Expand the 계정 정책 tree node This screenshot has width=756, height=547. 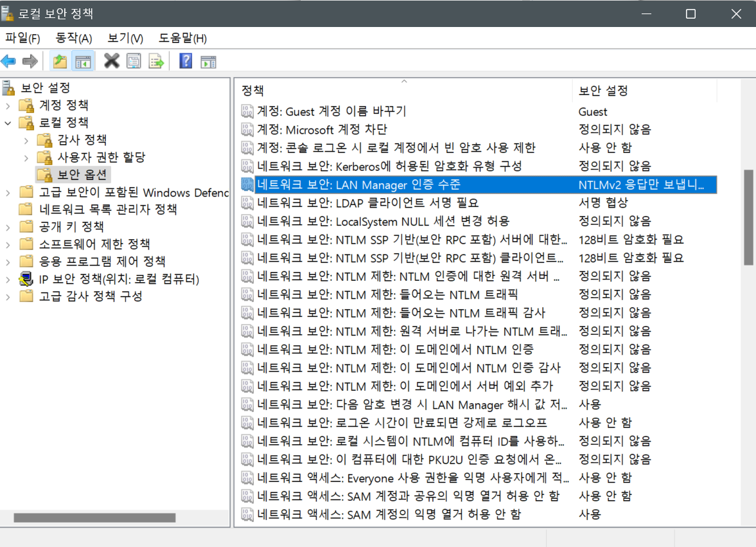(x=8, y=105)
